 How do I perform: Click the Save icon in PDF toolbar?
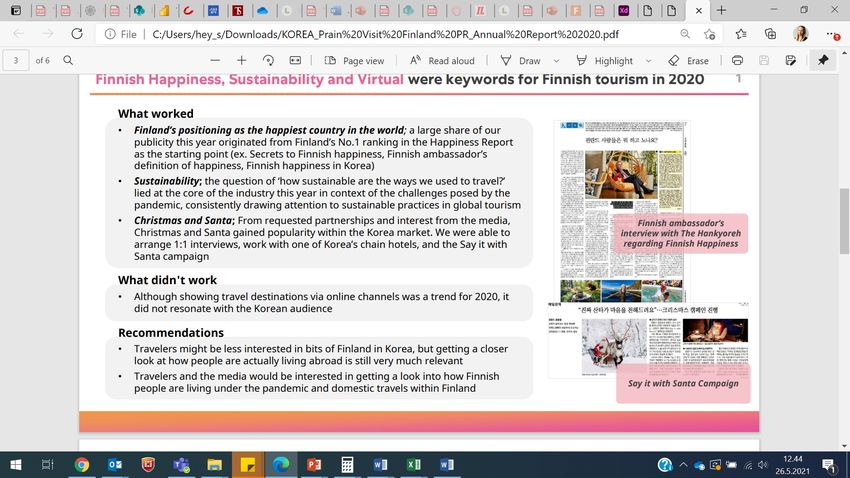pos(764,60)
